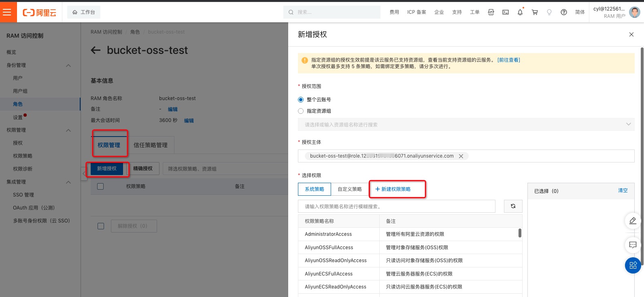644x297 pixels.
Task: Go back using the arrow beside bucket-oss-test
Action: coord(96,50)
